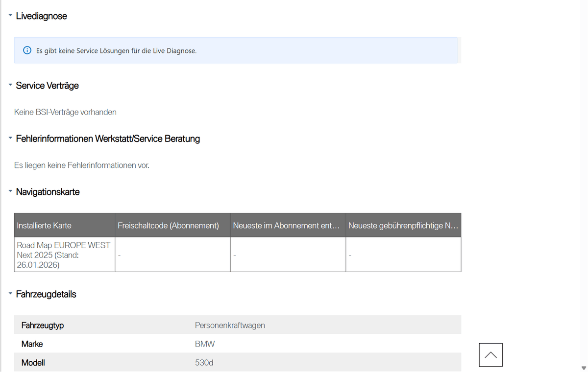Click the scroll-to-top arrow button
This screenshot has height=372, width=588.
pos(490,355)
